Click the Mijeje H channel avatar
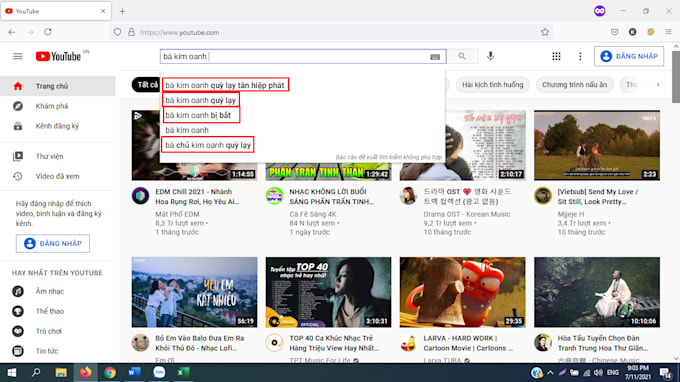The height and width of the screenshot is (382, 680). [543, 196]
